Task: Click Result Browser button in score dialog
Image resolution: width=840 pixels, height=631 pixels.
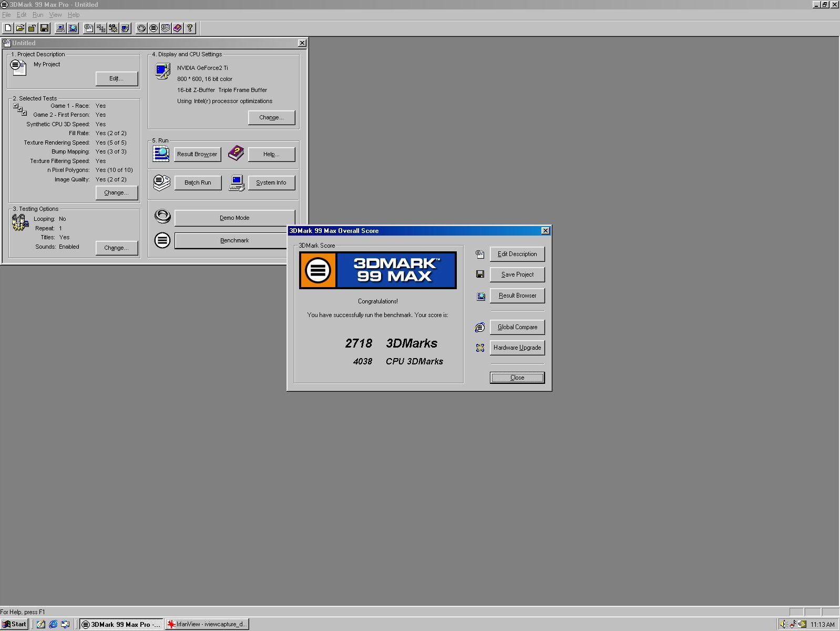Action: (x=517, y=296)
